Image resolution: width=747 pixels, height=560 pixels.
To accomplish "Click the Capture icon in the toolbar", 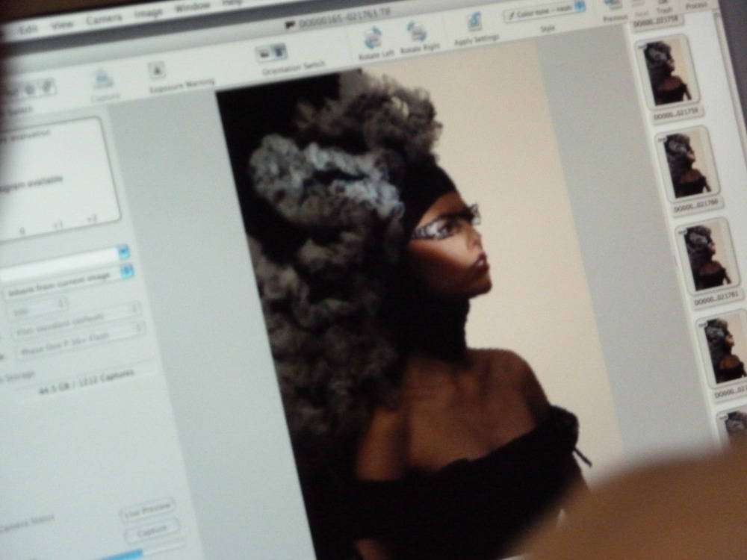I will point(102,79).
